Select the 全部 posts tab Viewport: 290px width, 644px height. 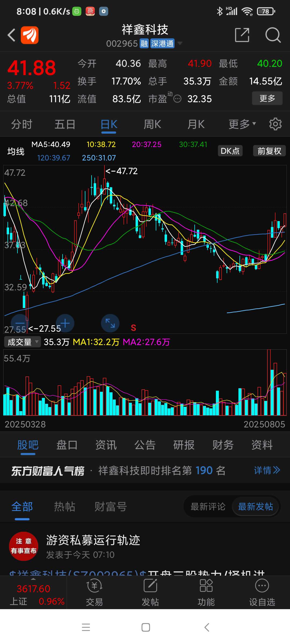[x=22, y=507]
